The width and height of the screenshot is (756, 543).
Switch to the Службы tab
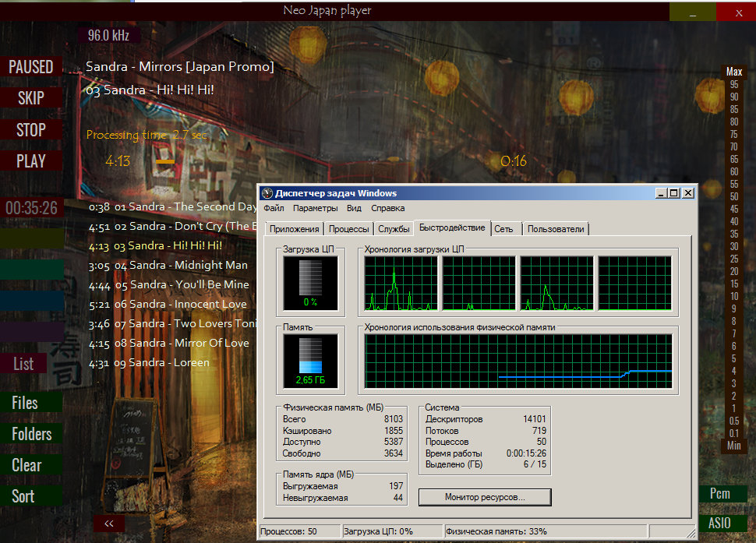tap(394, 229)
